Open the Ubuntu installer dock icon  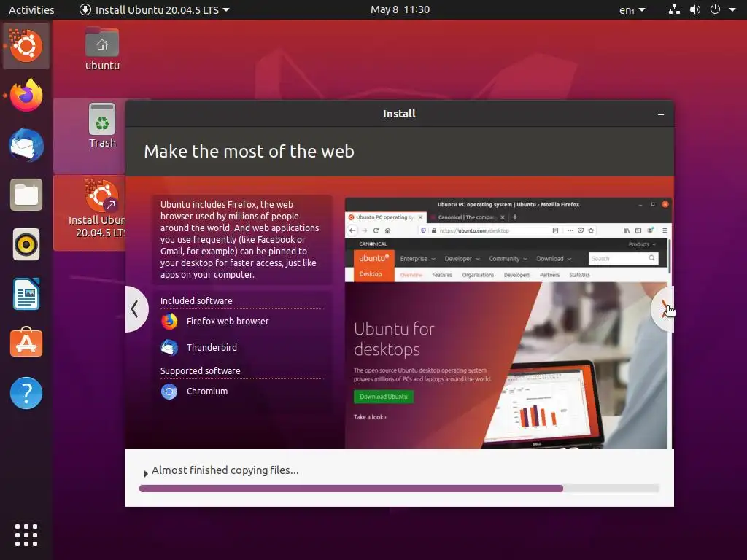pyautogui.click(x=26, y=46)
